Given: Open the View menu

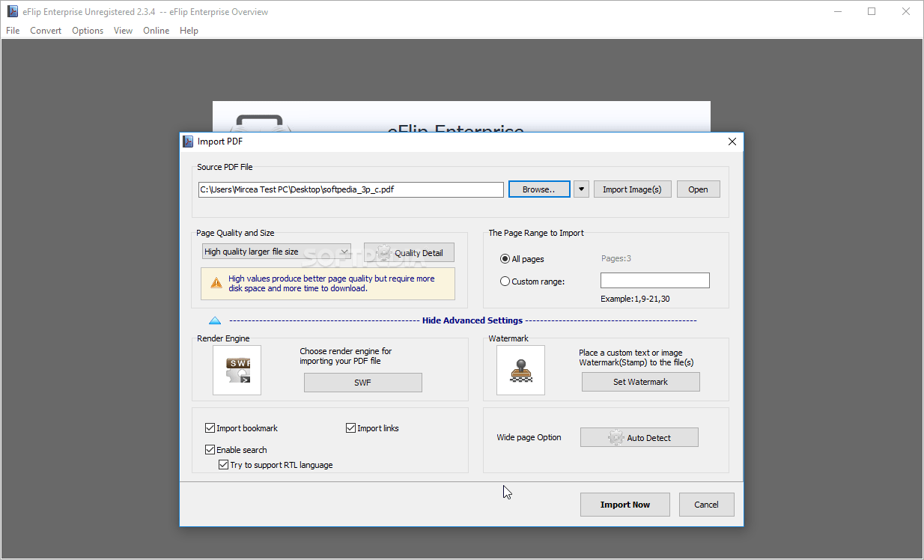Looking at the screenshot, I should pyautogui.click(x=124, y=31).
